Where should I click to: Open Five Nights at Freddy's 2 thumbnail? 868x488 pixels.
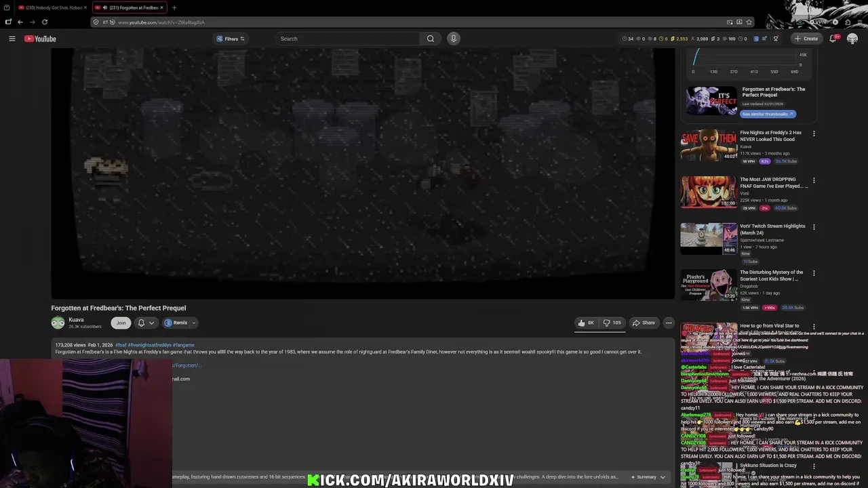(709, 145)
